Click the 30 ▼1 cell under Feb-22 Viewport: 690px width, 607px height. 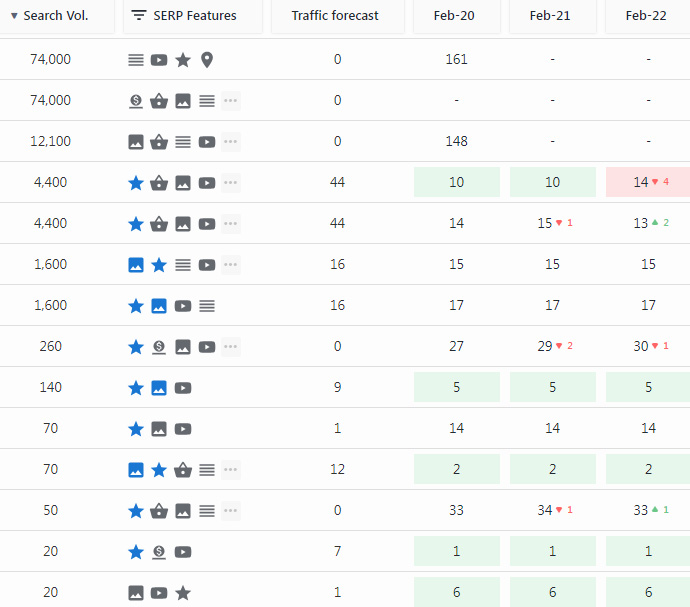pos(648,346)
